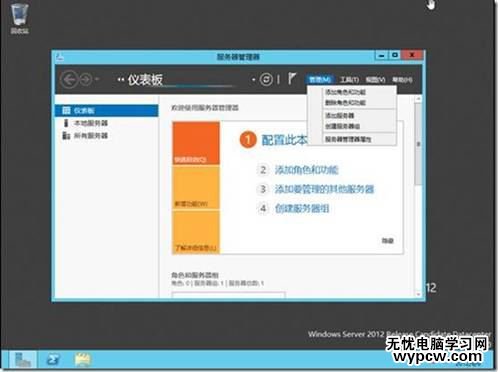Choose 添加服务器 in Manage menu
Viewport: 498px width, 372px height.
click(339, 116)
